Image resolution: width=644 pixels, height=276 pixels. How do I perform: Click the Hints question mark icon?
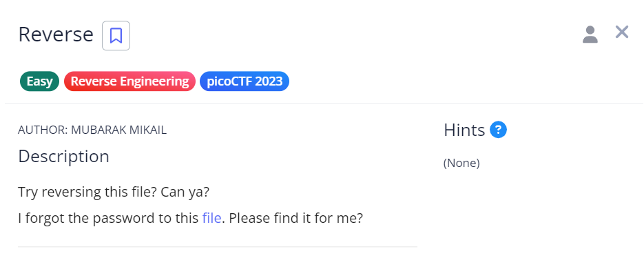pyautogui.click(x=498, y=129)
